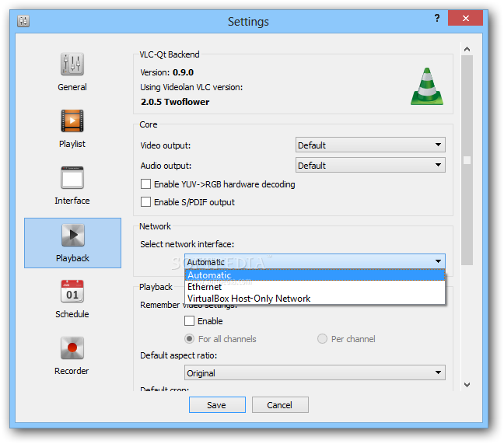Image resolution: width=504 pixels, height=444 pixels.
Task: Click the Interface label in sidebar
Action: pos(72,201)
